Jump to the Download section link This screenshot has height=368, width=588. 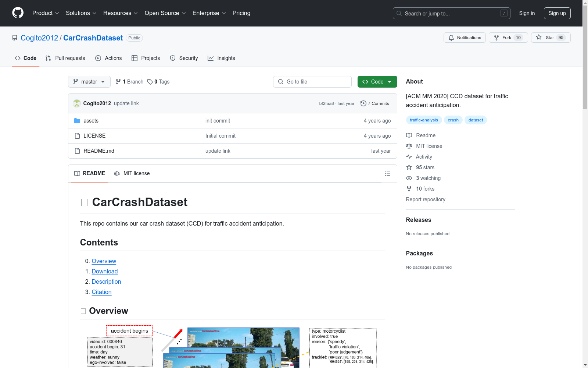(x=105, y=271)
